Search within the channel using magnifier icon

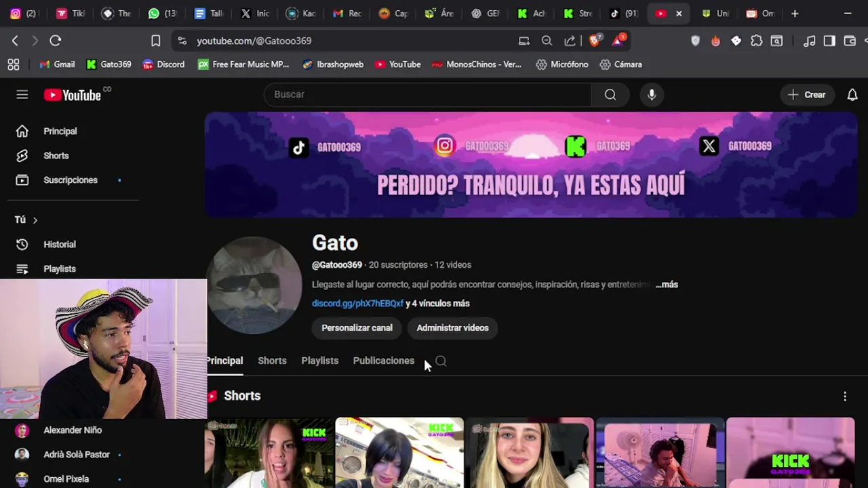point(441,361)
